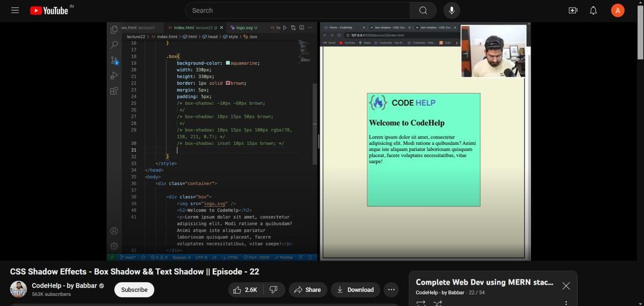Open VS Code Source Control icon

click(114, 60)
